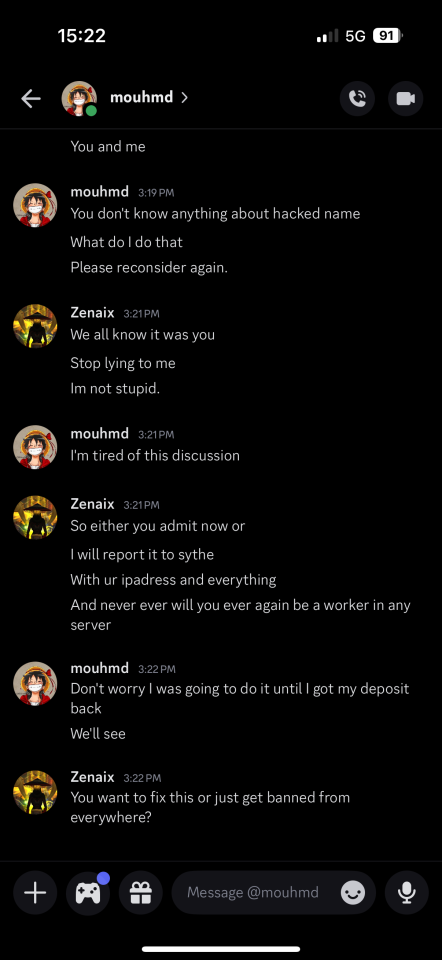442x960 pixels.
Task: Tap the mouhmd name in header
Action: tap(141, 97)
